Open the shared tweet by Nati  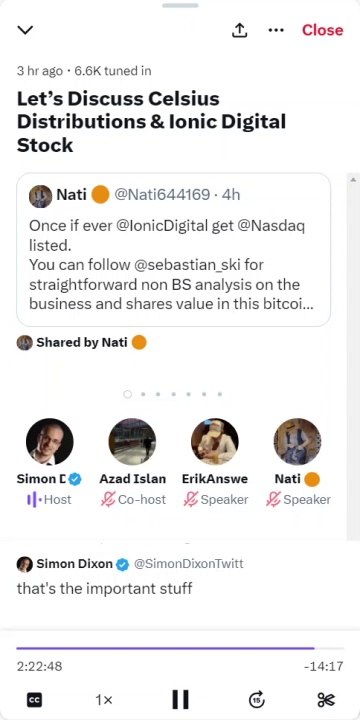(x=174, y=250)
